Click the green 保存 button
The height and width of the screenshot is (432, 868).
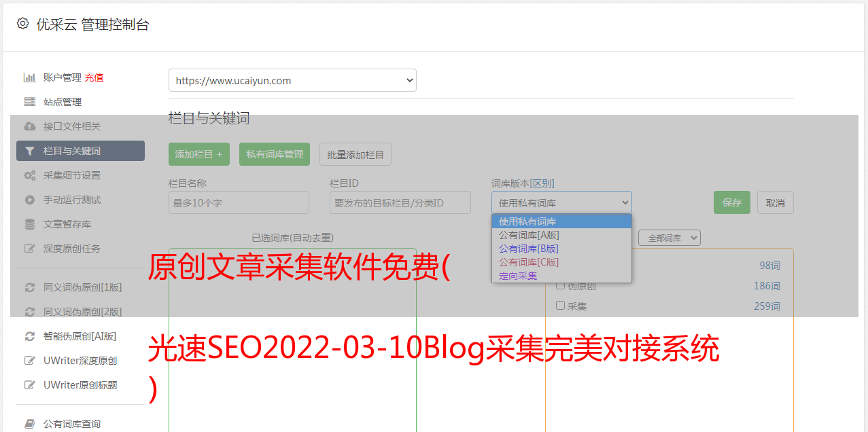[732, 202]
